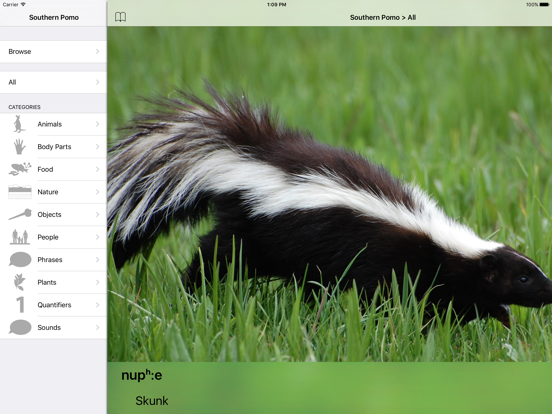Select the People family icon
The height and width of the screenshot is (414, 552).
[19, 237]
